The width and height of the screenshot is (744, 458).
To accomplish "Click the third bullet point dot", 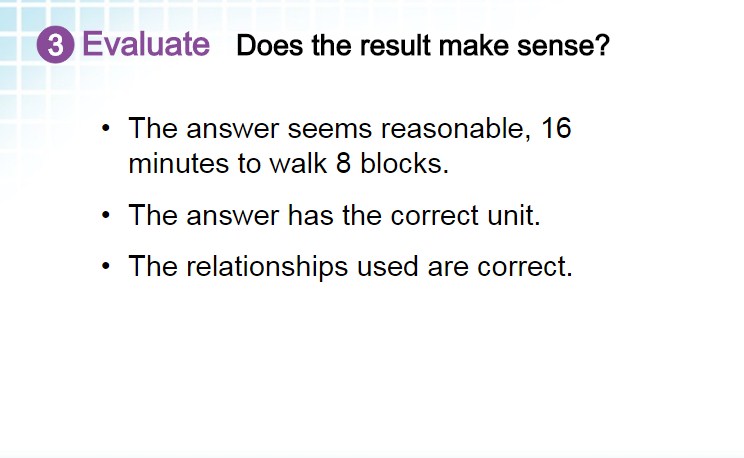I will coord(105,266).
